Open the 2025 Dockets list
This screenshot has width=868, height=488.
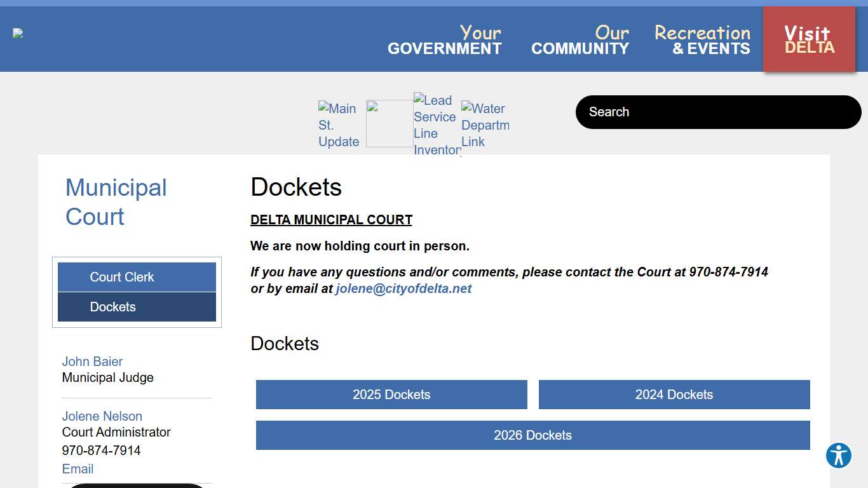[391, 395]
